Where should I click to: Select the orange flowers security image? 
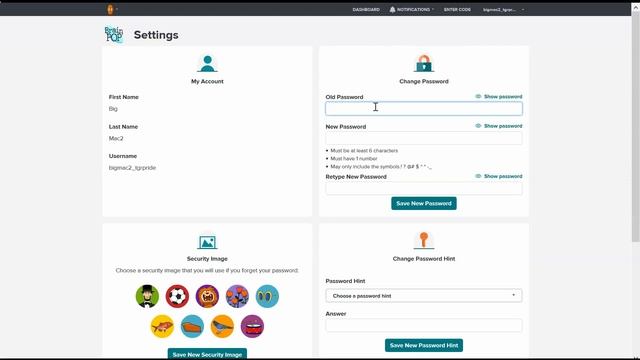point(237,296)
